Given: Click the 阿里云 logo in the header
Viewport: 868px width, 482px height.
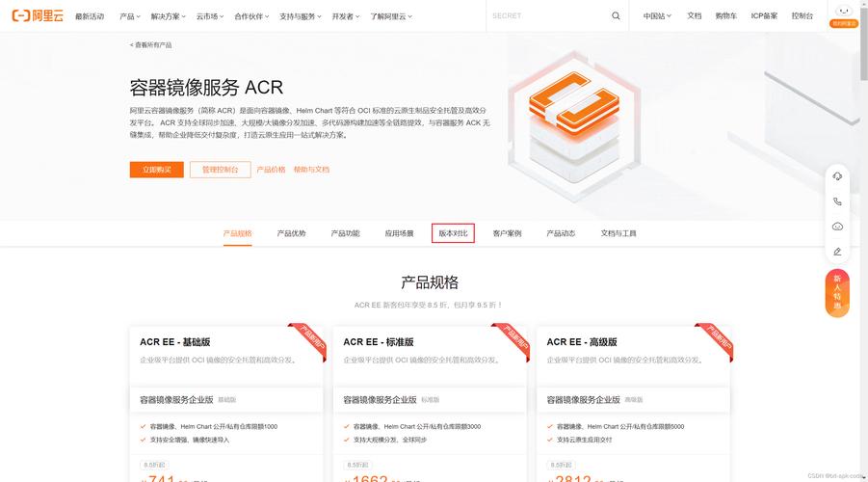Looking at the screenshot, I should [38, 16].
